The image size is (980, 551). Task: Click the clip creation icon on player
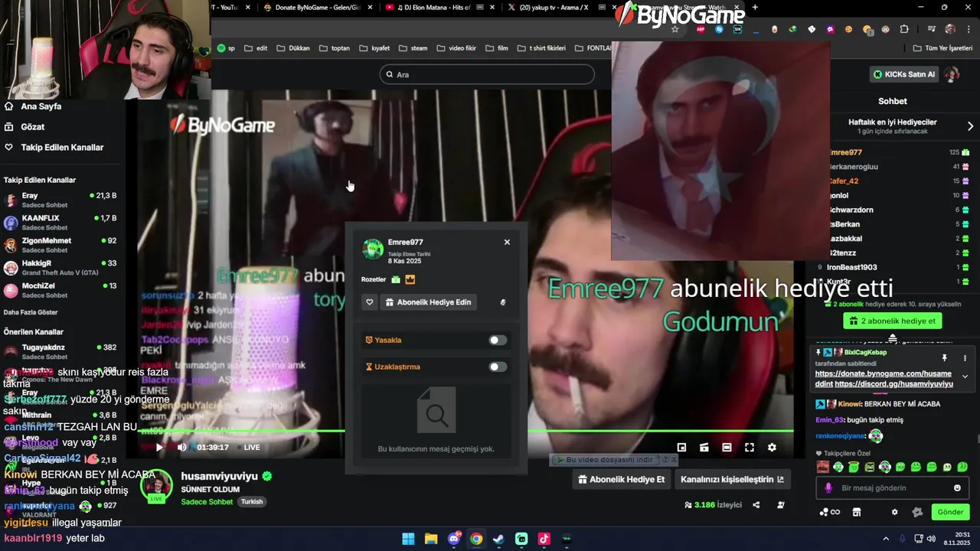704,447
